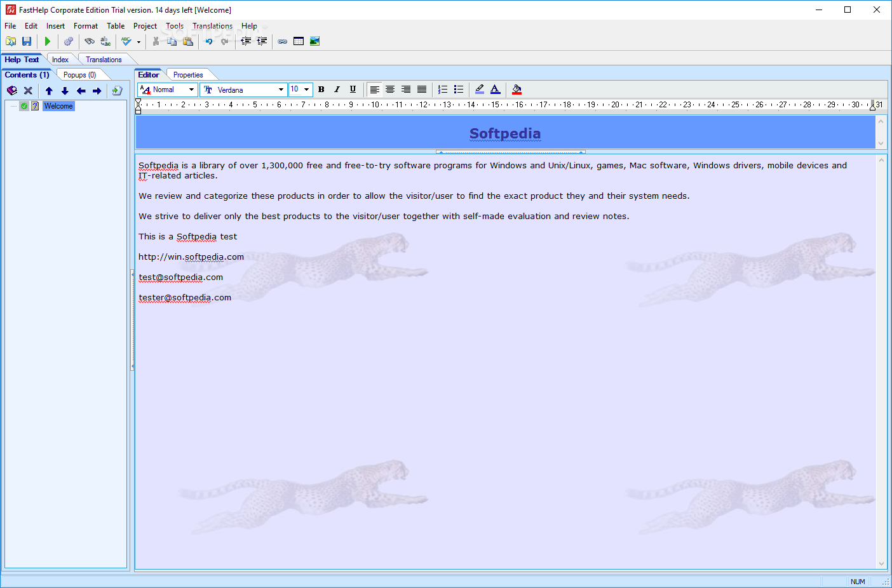This screenshot has width=892, height=588.
Task: Toggle italic formatting
Action: 337,90
